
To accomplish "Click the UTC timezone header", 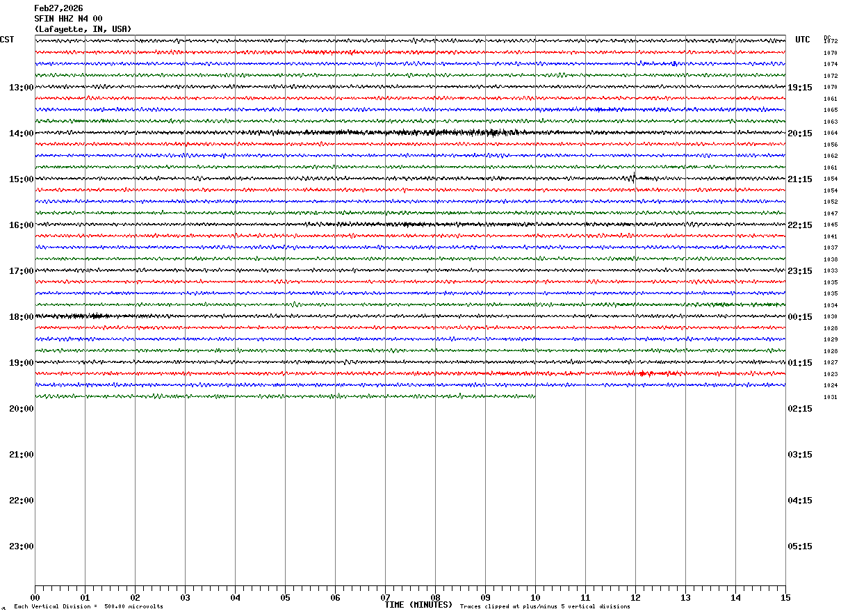I will (x=803, y=40).
